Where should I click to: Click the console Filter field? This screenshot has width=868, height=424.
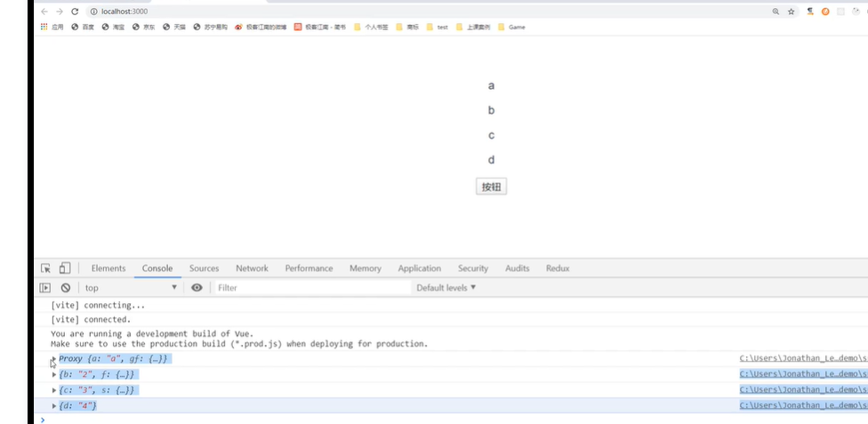(x=313, y=287)
